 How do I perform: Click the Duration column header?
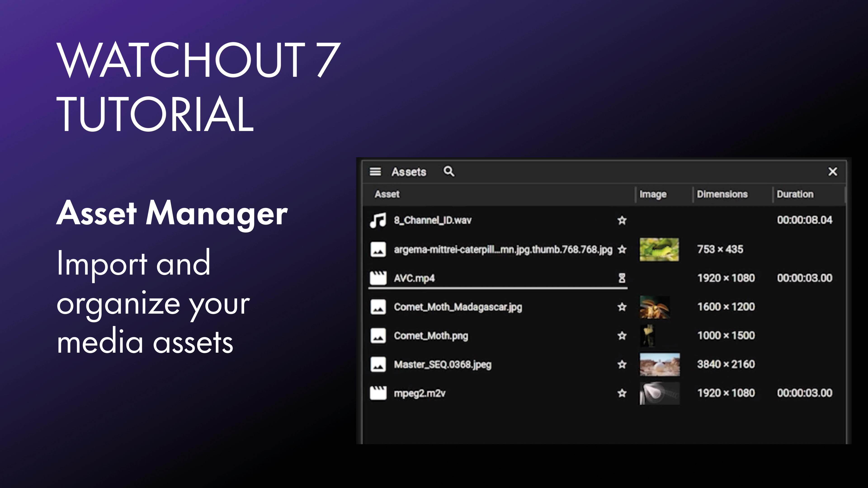[x=795, y=194]
